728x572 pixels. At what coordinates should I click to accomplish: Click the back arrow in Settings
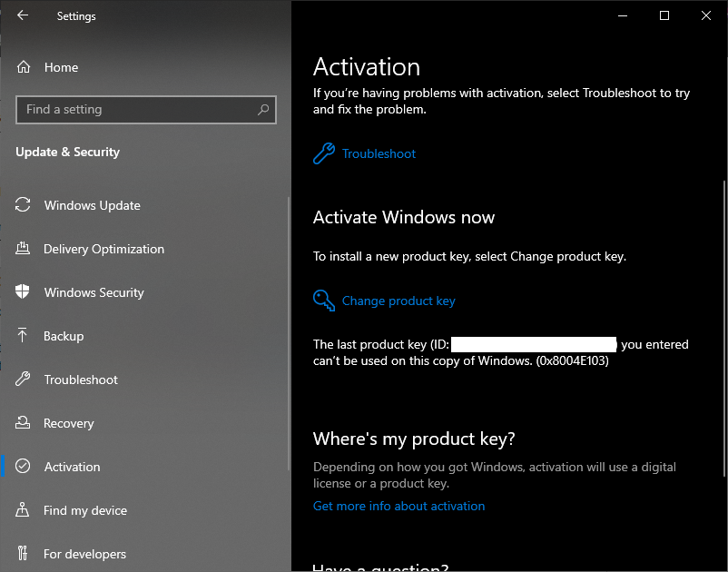[x=23, y=15]
